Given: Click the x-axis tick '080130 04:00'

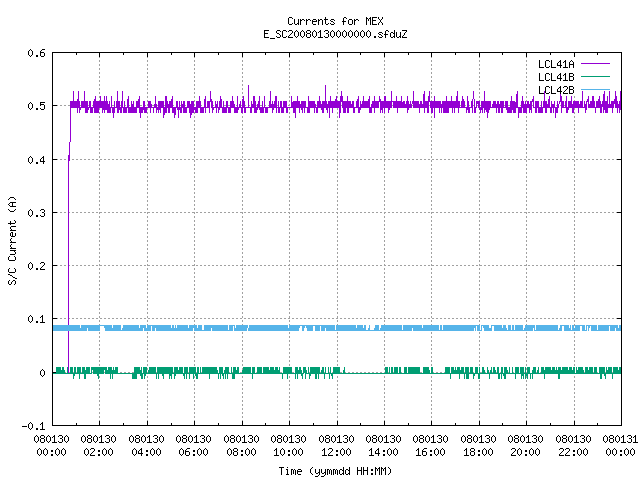Looking at the screenshot, I should coord(146,446).
